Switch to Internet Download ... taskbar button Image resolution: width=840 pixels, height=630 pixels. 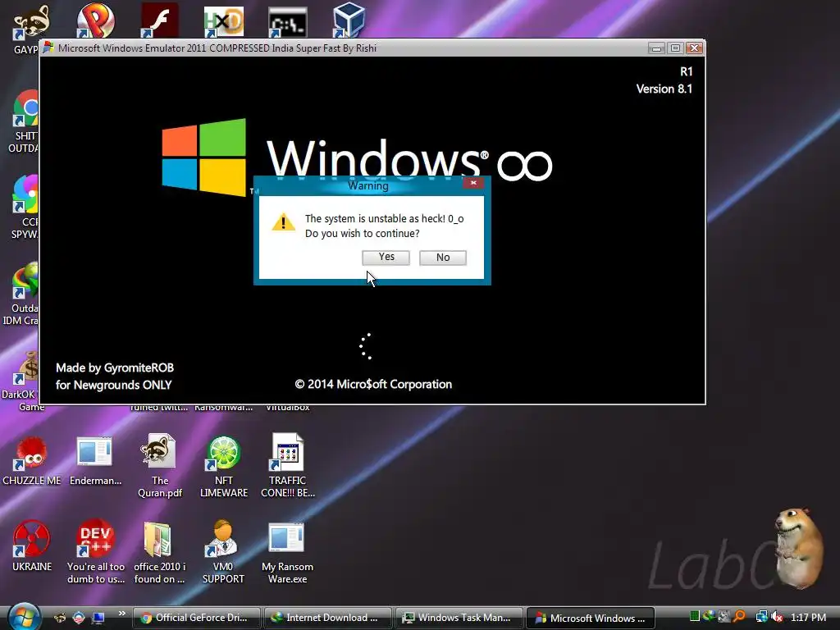327,618
